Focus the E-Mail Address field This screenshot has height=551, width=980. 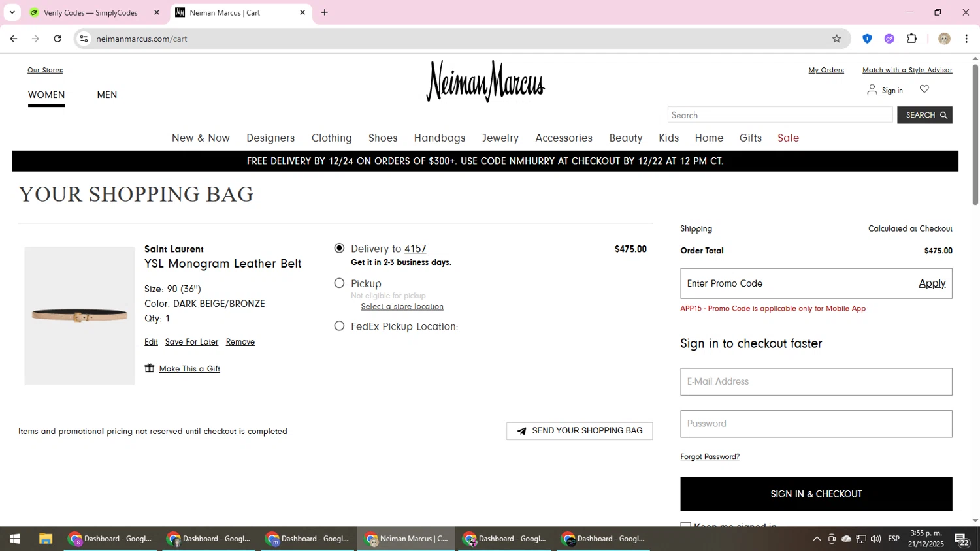pos(816,381)
